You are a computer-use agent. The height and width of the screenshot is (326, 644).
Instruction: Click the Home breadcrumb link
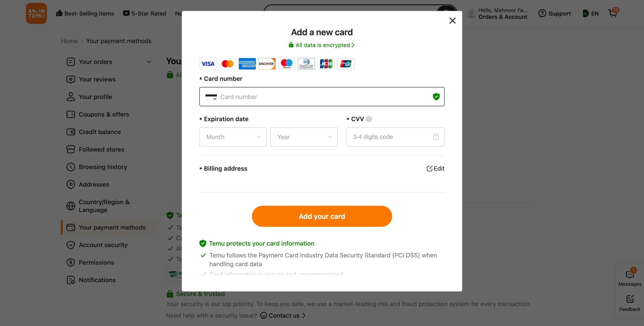[x=69, y=41]
